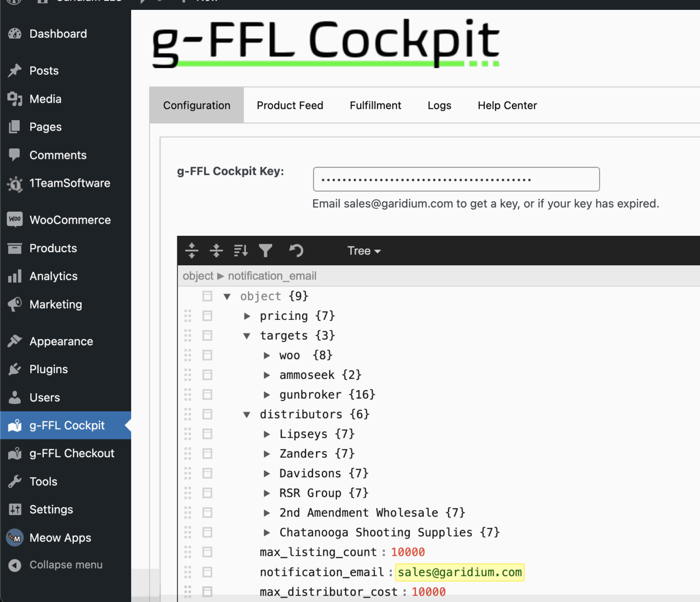This screenshot has width=700, height=602.
Task: Click the Pages icon in sidebar
Action: pos(15,127)
